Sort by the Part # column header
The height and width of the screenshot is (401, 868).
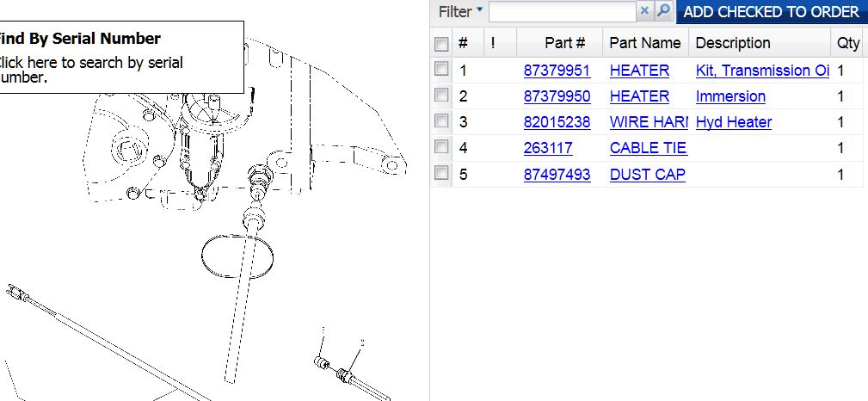point(564,43)
